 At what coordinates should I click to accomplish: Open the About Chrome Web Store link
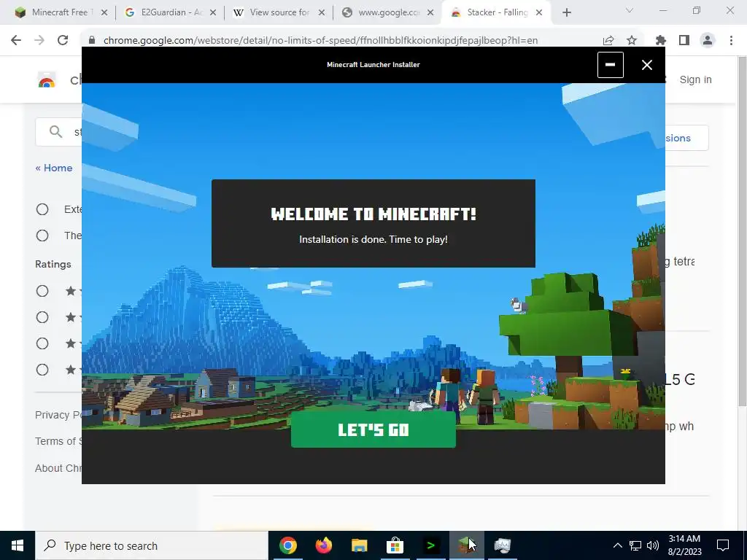point(58,468)
